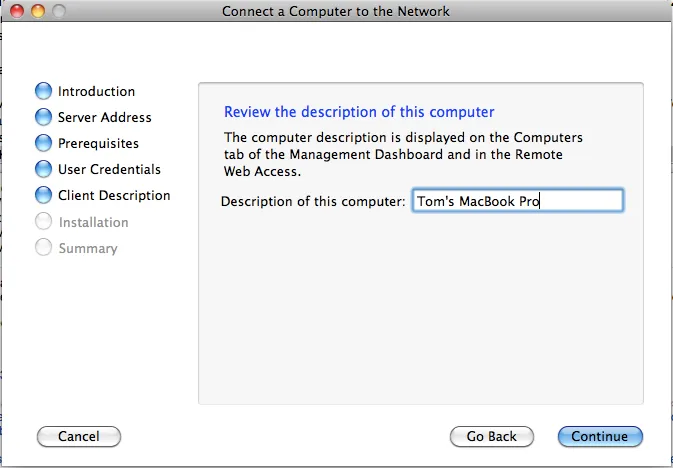Select the User Credentials step bullet
Screen dimensions: 673x468
point(43,169)
